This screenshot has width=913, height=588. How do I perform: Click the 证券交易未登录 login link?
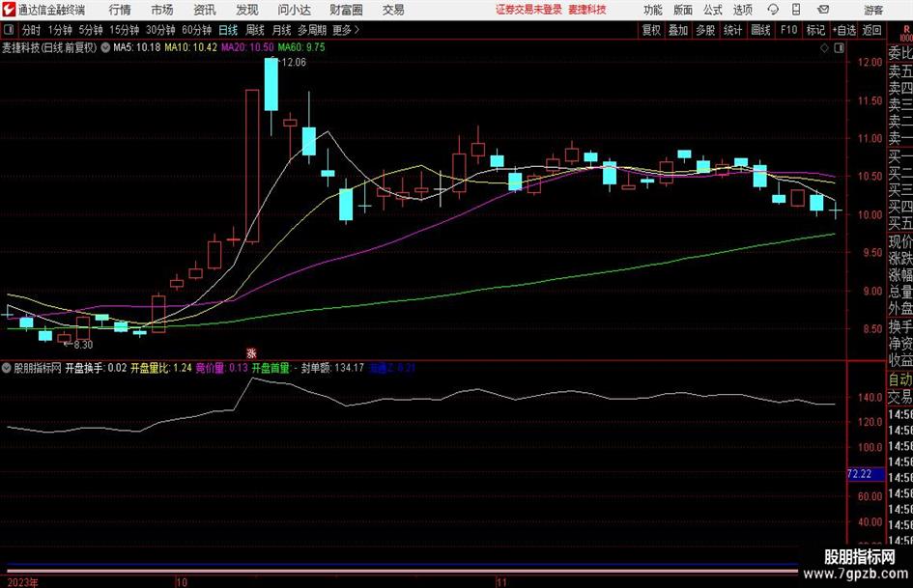(528, 10)
